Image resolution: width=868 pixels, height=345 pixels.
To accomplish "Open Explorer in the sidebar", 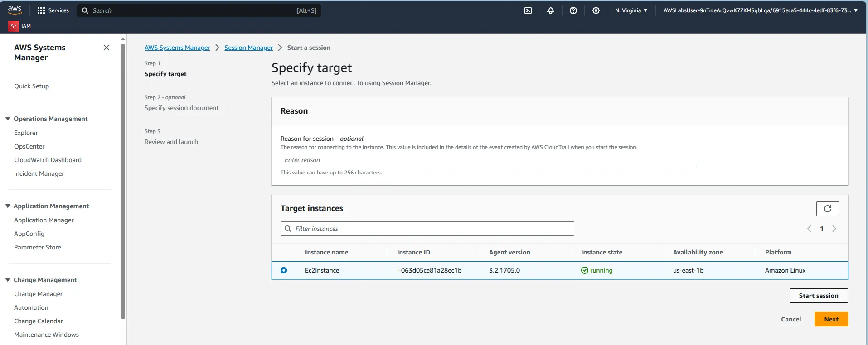I will [x=26, y=133].
